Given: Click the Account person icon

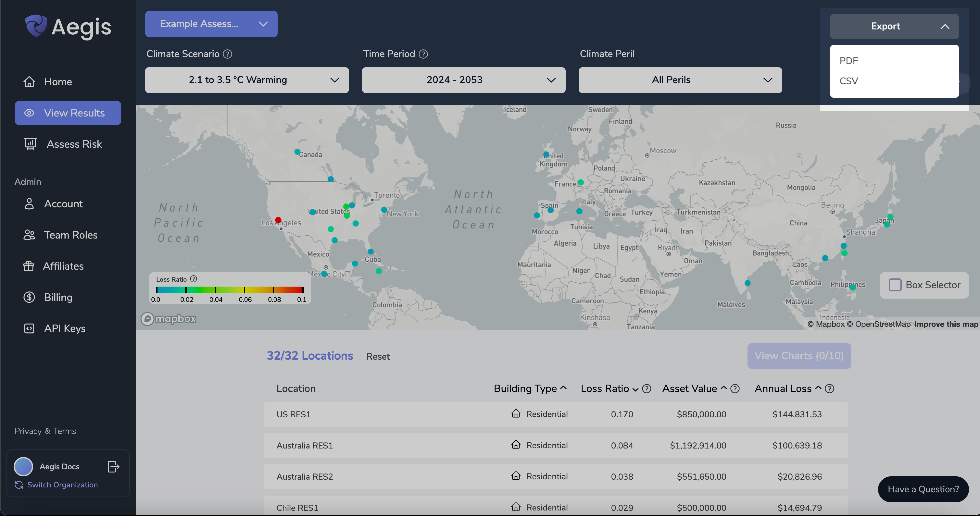Looking at the screenshot, I should point(29,204).
